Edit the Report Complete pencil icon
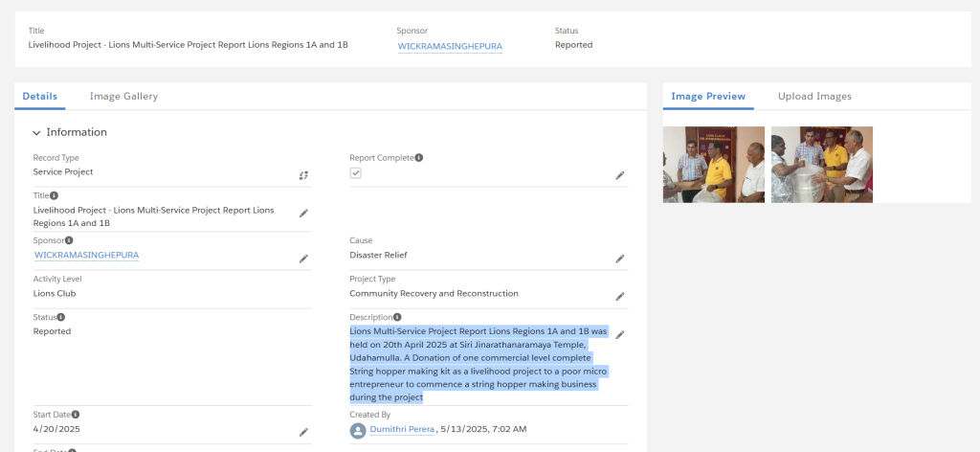This screenshot has width=980, height=452. tap(620, 175)
